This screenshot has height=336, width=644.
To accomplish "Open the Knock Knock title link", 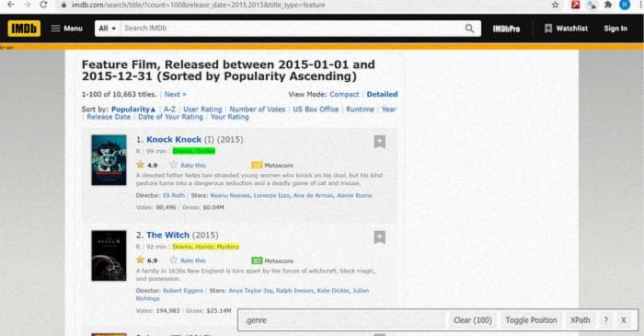I will (x=174, y=140).
